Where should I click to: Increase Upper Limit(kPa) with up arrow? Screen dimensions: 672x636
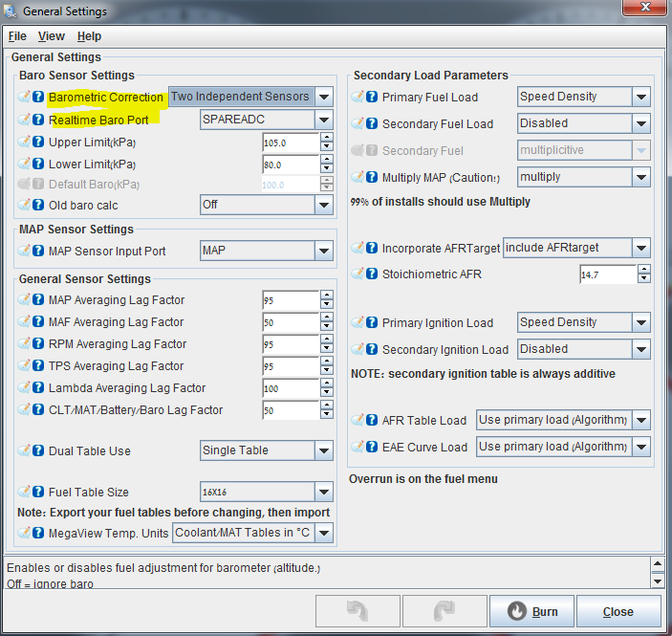327,137
